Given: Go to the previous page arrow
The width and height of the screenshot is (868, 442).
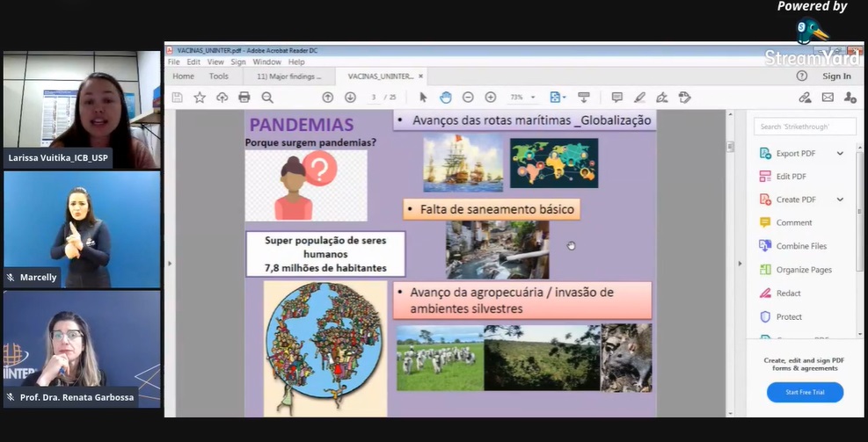Looking at the screenshot, I should (328, 98).
